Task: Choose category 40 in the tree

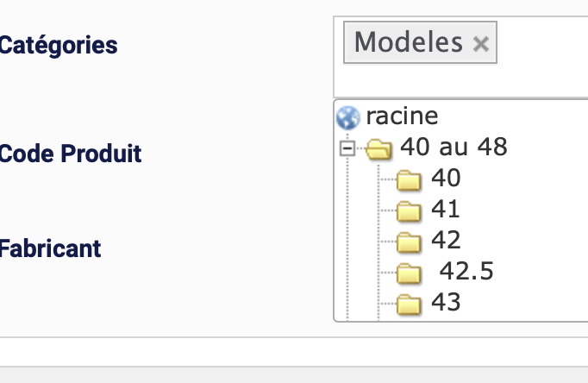Action: coord(446,179)
